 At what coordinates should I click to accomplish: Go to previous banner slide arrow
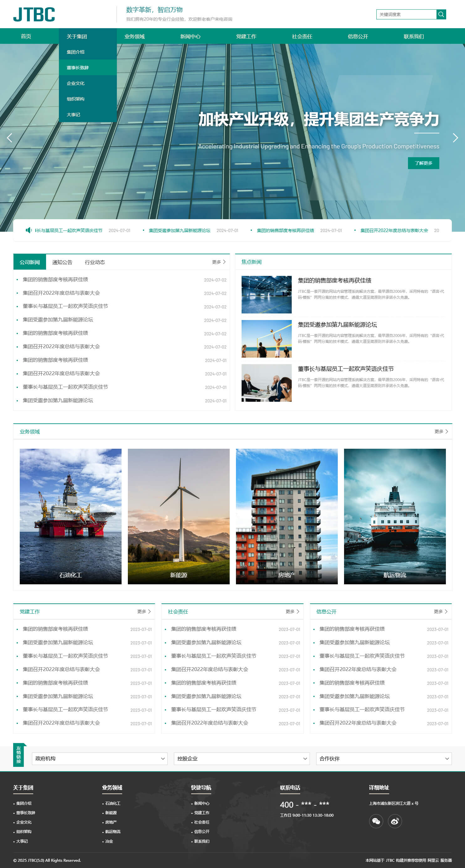pos(9,138)
